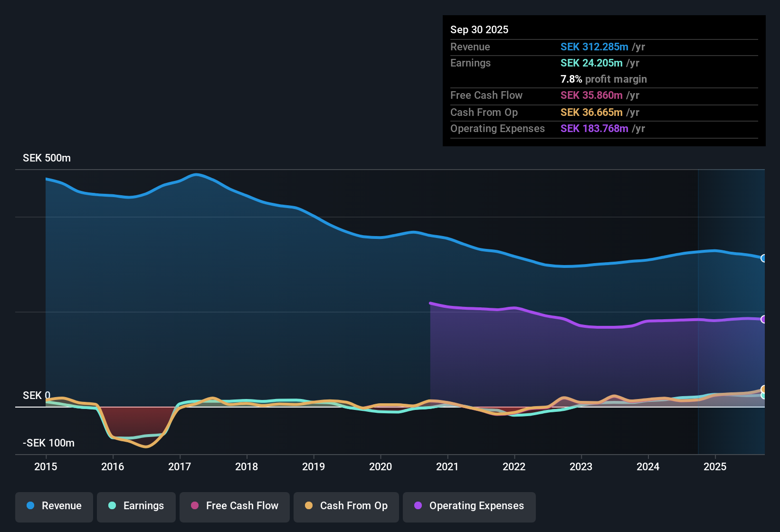Click the Cash From Op legend button
This screenshot has height=532, width=780.
point(346,506)
